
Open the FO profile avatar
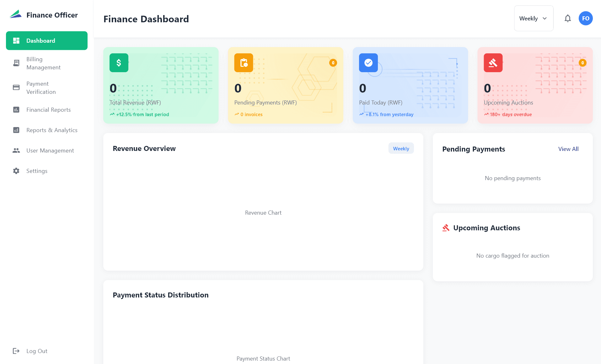click(585, 18)
